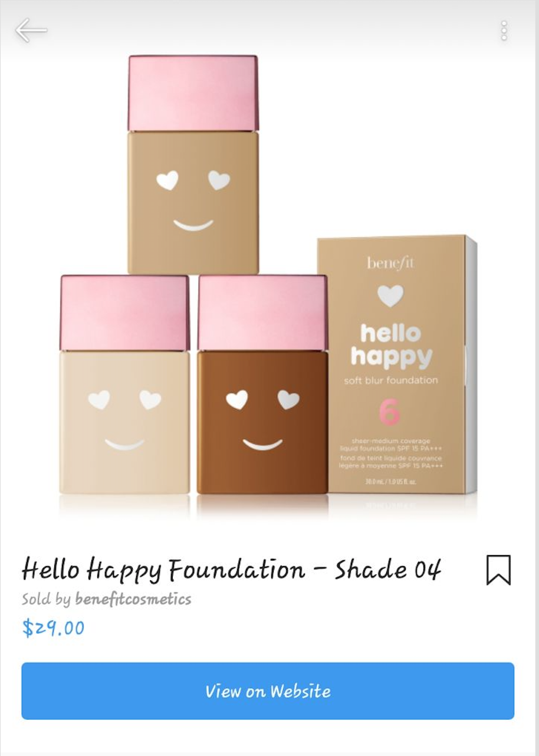
Task: Select the Hello Happy Foundation product title
Action: coord(231,570)
